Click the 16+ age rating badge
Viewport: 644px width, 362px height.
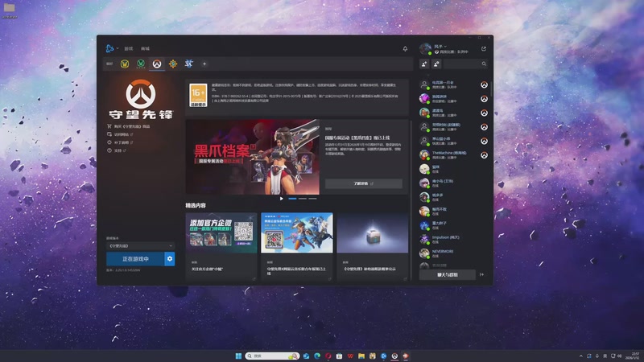tap(198, 95)
